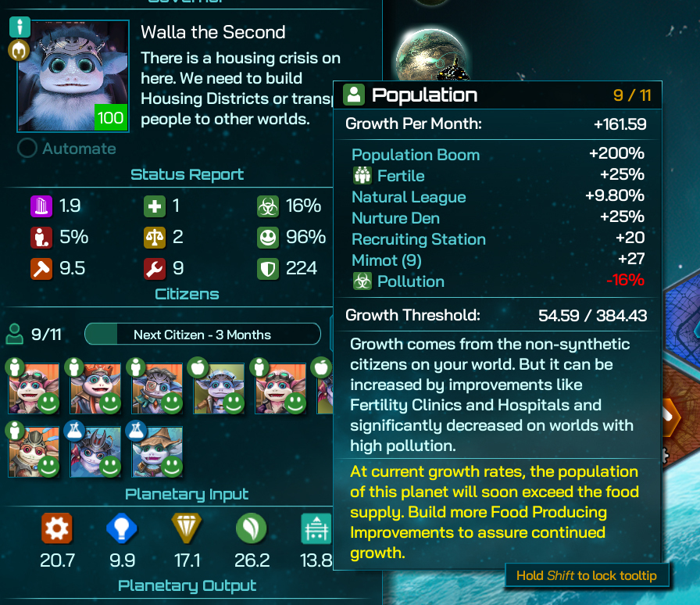Screen dimensions: 700x605
Task: Click the Next Citizen progress bar
Action: pos(202,335)
